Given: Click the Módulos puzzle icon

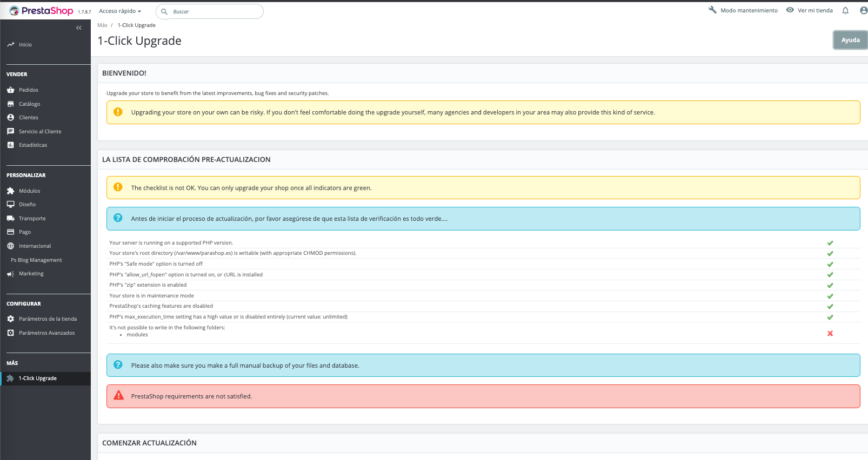Looking at the screenshot, I should click(11, 191).
